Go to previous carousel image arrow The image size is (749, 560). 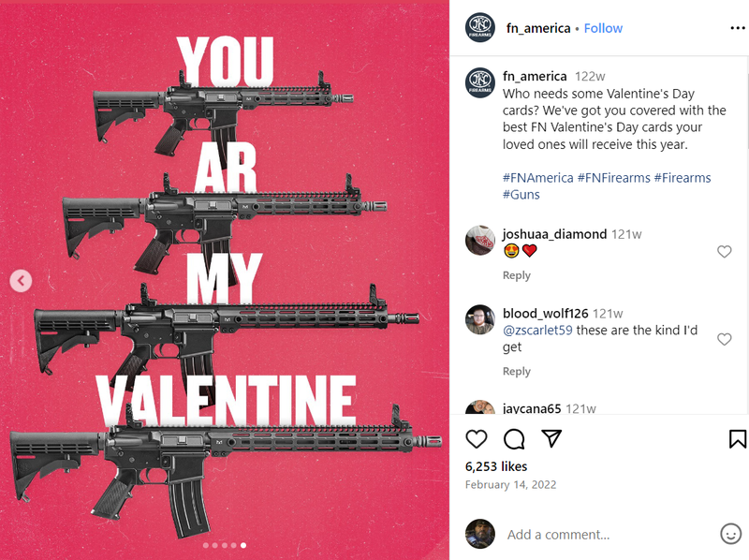[21, 281]
